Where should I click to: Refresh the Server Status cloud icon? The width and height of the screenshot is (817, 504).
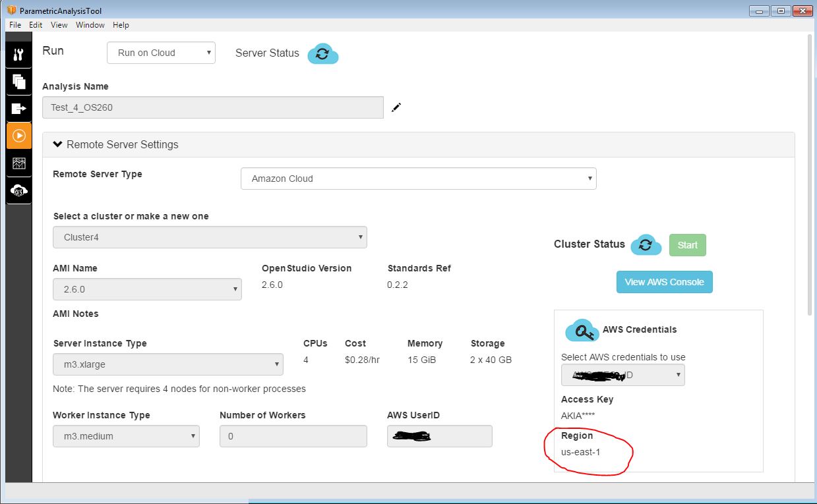coord(322,53)
